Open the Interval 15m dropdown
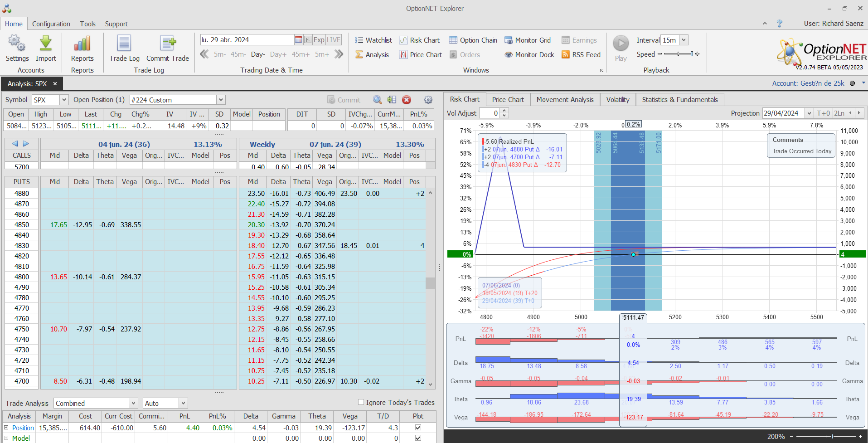This screenshot has height=443, width=868. click(684, 40)
